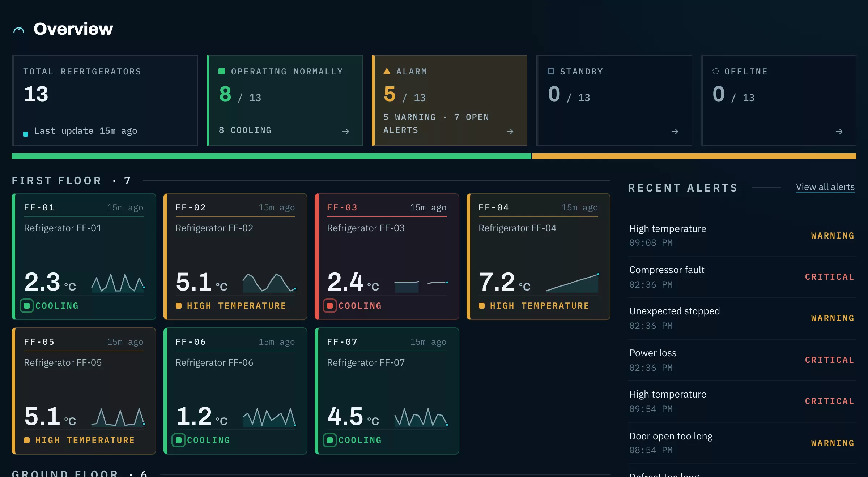The image size is (868, 477).
Task: Select High temperature alert at 09:08 PM
Action: click(742, 236)
